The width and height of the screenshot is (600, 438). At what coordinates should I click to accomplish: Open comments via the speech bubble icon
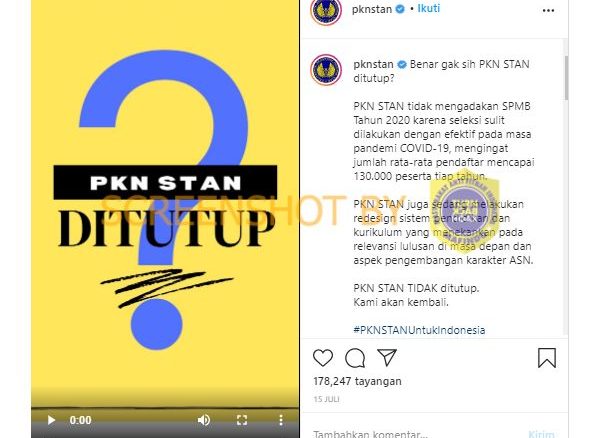[x=355, y=358]
